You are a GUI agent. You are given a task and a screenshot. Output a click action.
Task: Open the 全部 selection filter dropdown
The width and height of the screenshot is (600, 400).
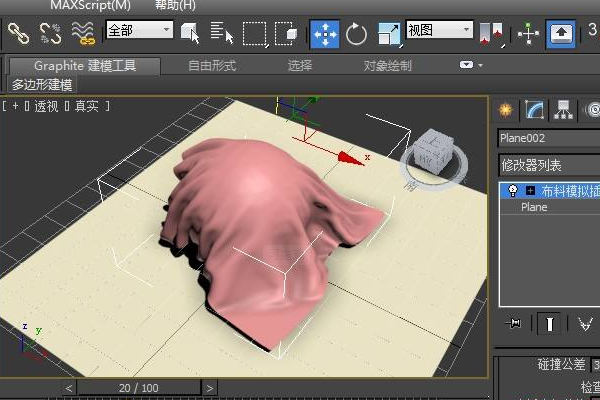point(139,31)
